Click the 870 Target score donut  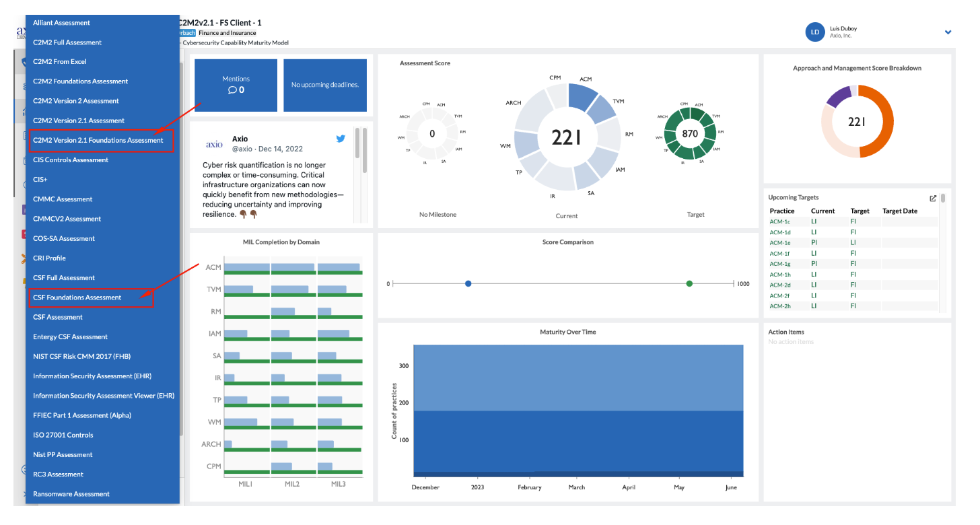coord(690,133)
